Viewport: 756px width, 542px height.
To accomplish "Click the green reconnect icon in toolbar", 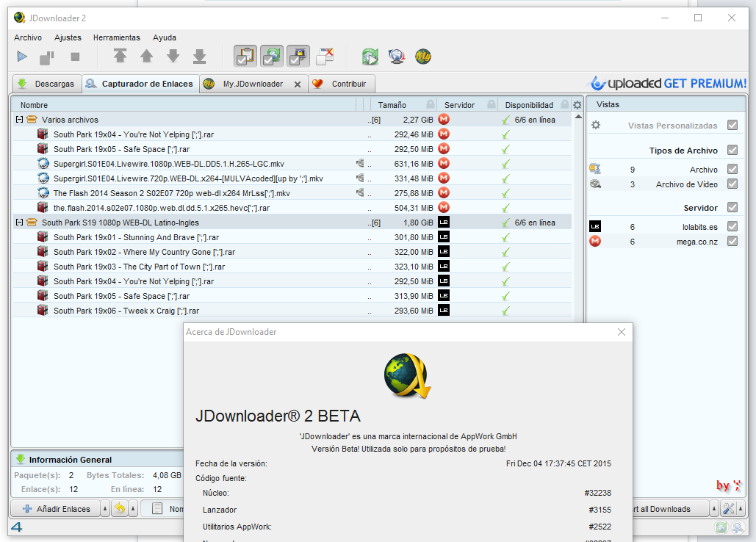I will [x=370, y=57].
